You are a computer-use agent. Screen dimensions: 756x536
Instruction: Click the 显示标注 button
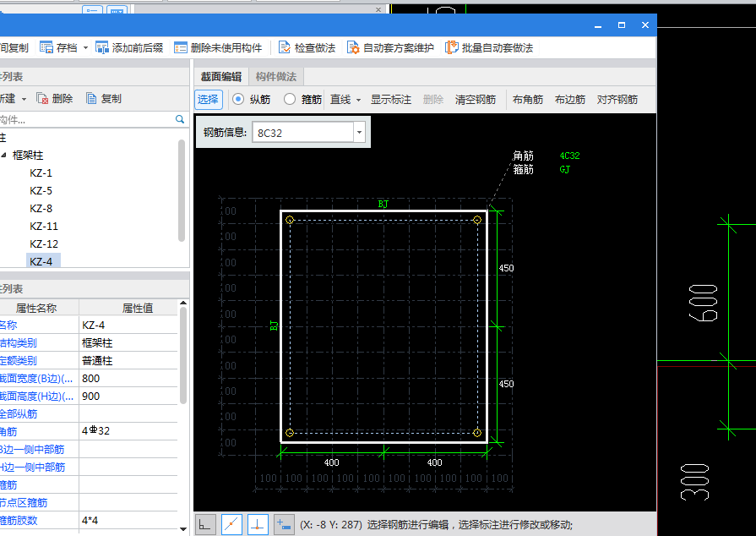[x=391, y=99]
